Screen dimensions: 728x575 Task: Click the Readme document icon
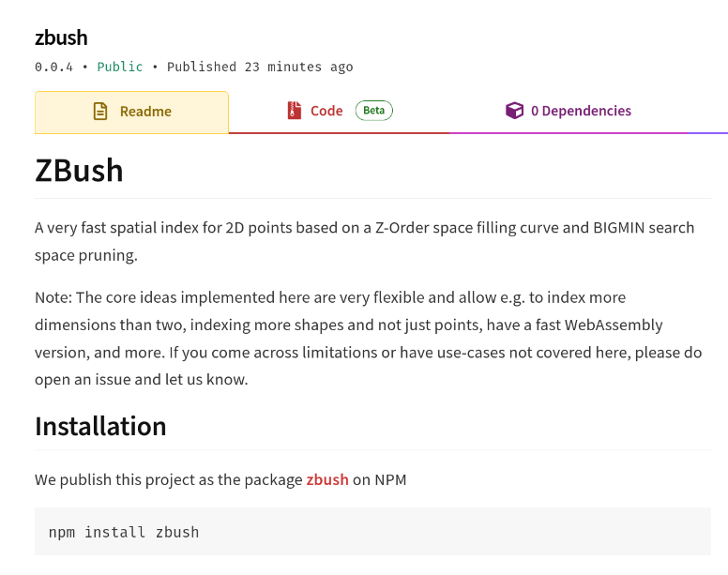100,112
